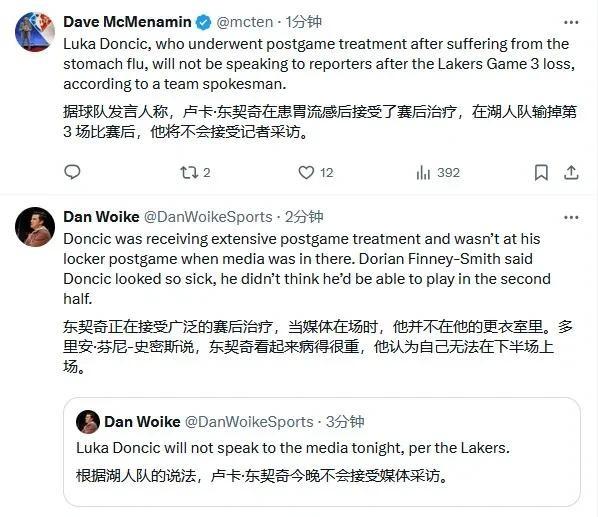Open the 3分钟 timestamp in quoted tweet

[345, 422]
